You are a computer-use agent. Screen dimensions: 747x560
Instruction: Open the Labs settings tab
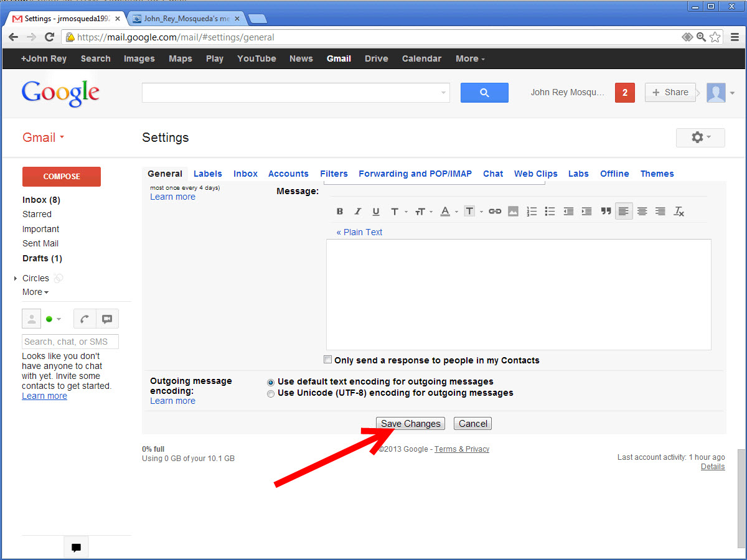point(578,174)
